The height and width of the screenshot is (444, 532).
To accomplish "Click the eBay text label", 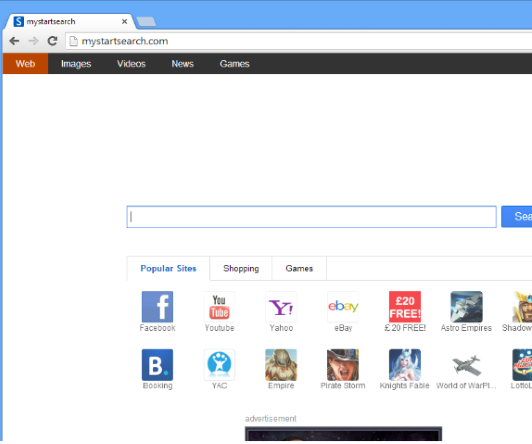I will tap(343, 328).
